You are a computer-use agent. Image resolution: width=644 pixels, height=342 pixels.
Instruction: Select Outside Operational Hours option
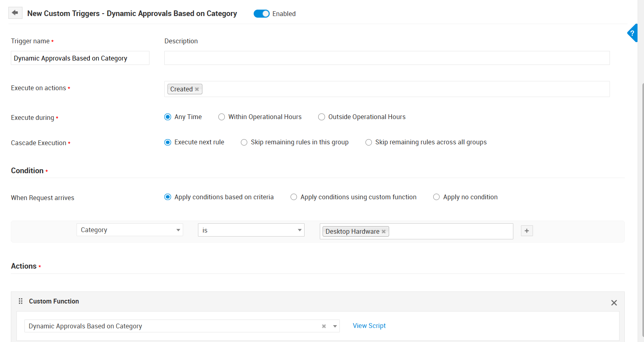(321, 117)
